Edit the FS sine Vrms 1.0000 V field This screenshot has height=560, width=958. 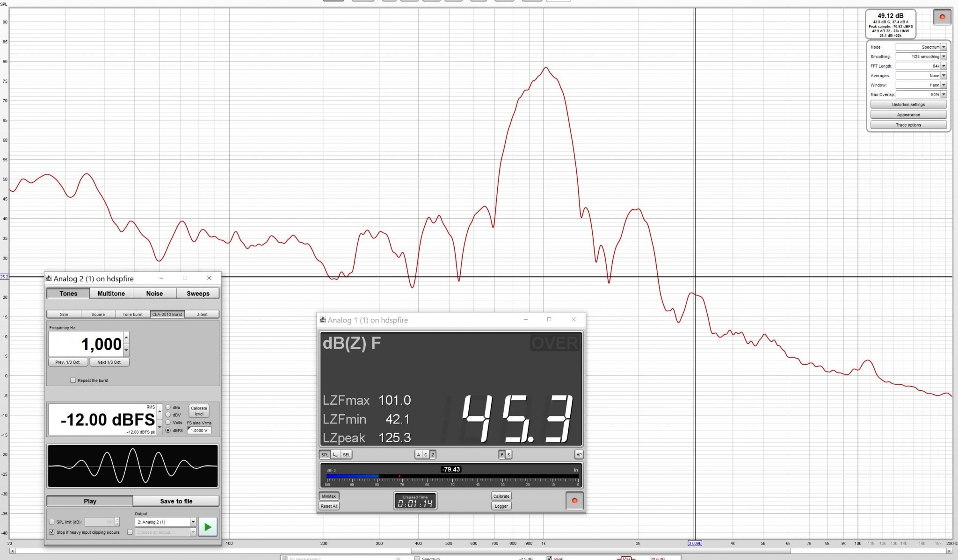pyautogui.click(x=199, y=431)
